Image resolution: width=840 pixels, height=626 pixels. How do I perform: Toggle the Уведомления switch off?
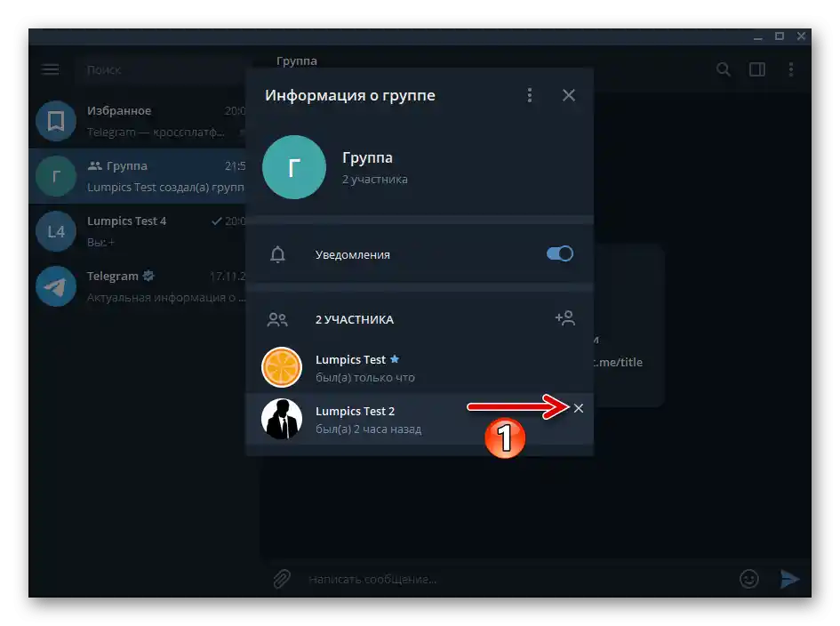[x=559, y=253]
